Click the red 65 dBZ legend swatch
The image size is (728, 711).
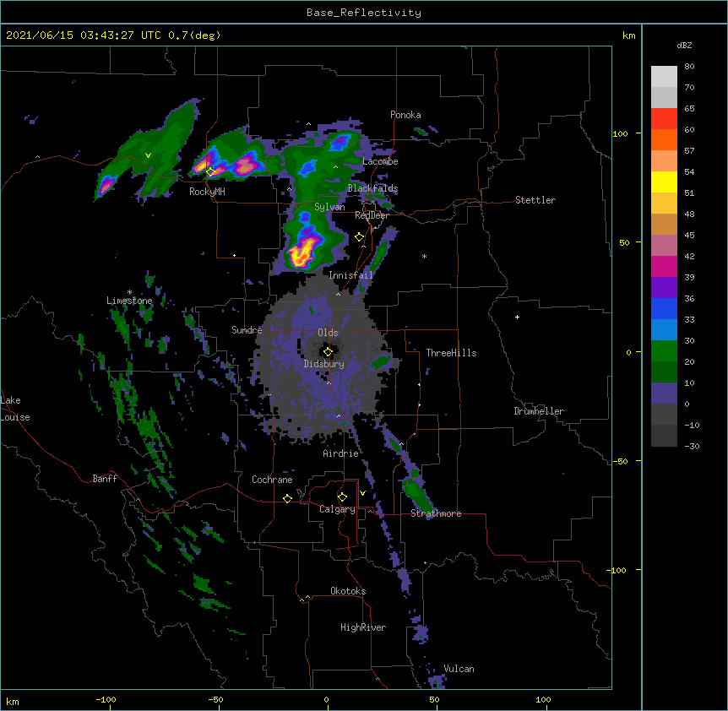(x=664, y=119)
